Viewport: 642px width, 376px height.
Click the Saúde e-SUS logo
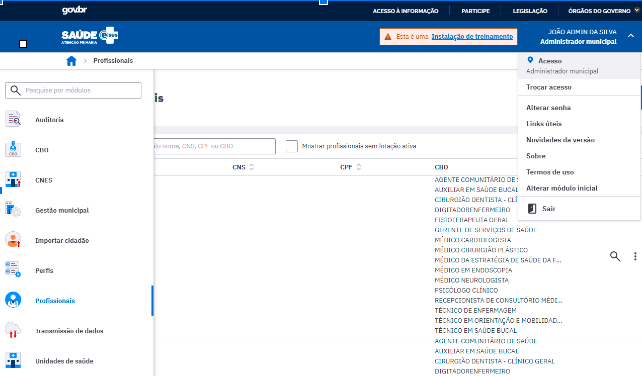click(90, 36)
